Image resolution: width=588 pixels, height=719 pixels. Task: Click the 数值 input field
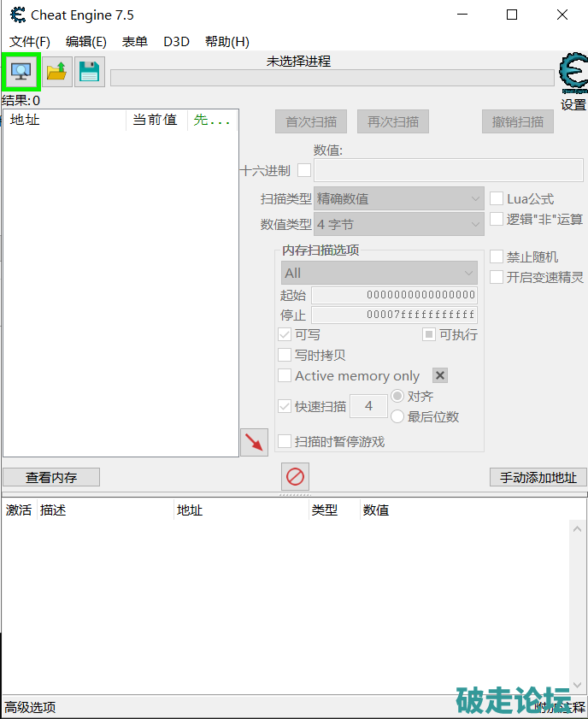tap(449, 170)
